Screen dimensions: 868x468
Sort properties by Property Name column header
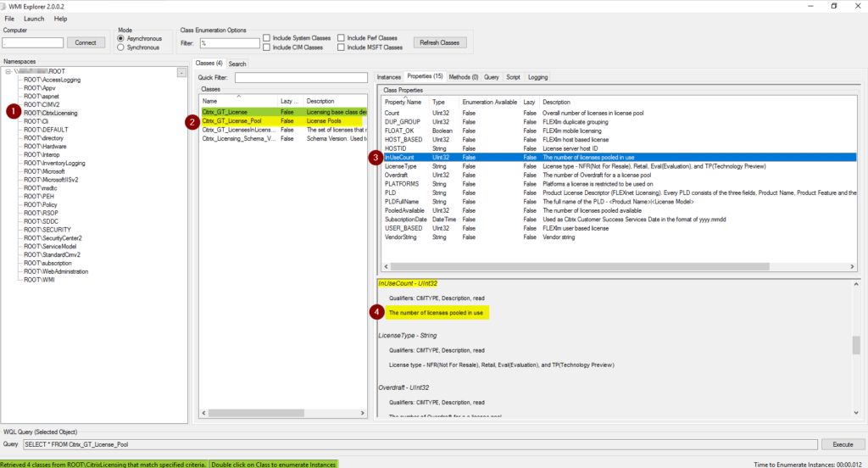pos(403,102)
